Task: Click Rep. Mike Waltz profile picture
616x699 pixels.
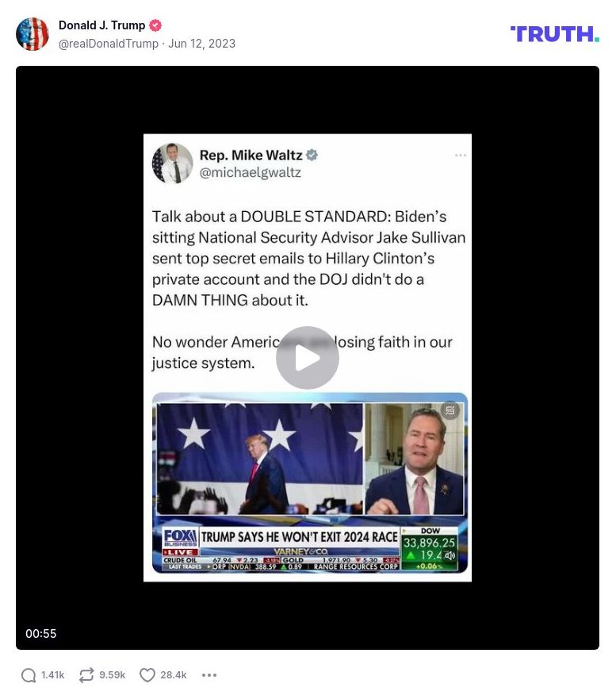Action: click(x=172, y=163)
